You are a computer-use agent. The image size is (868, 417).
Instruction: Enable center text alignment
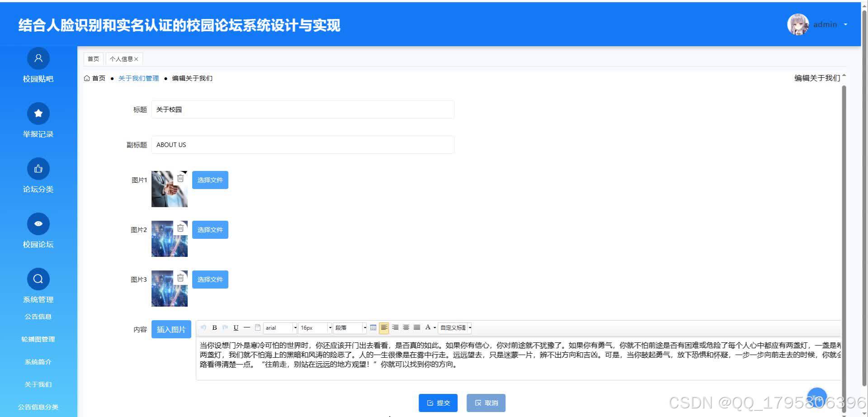pyautogui.click(x=394, y=327)
